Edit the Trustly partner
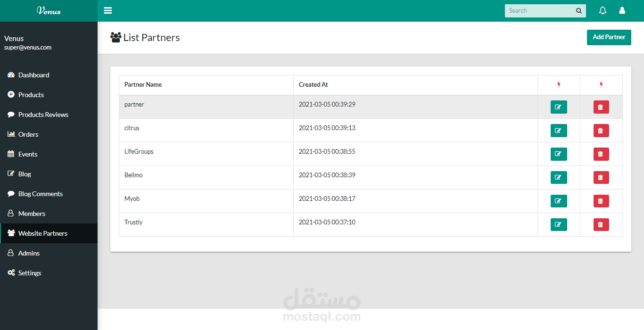The height and width of the screenshot is (330, 644). click(x=559, y=225)
